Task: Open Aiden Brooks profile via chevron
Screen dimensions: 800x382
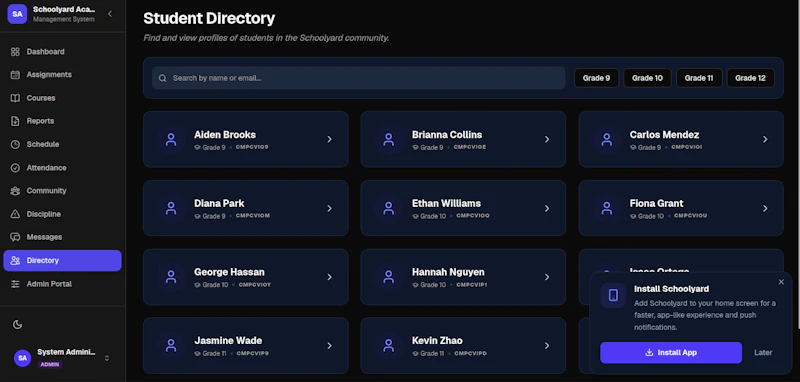Action: 330,139
